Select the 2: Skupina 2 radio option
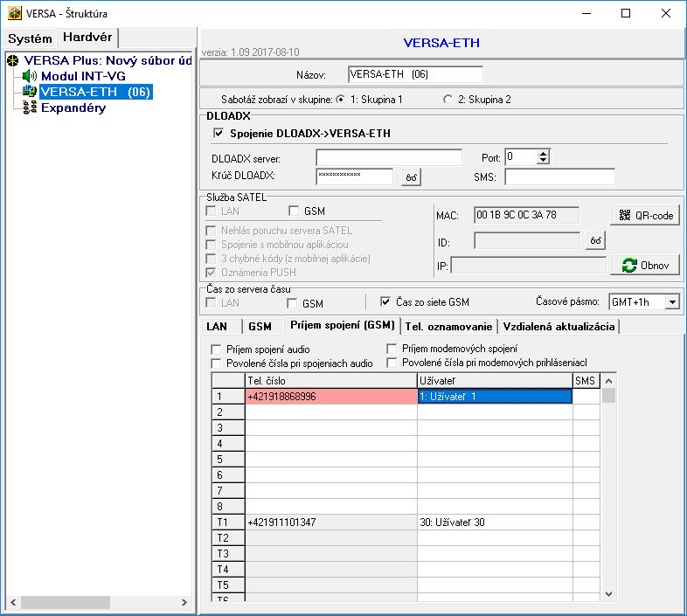Screen dimensions: 687x616 pyautogui.click(x=448, y=100)
